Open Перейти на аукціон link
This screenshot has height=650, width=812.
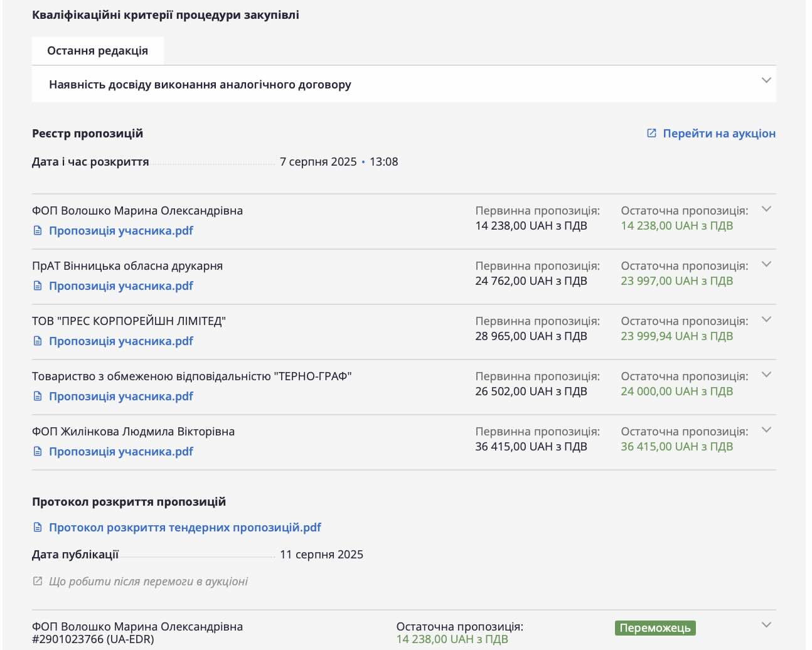coord(719,133)
